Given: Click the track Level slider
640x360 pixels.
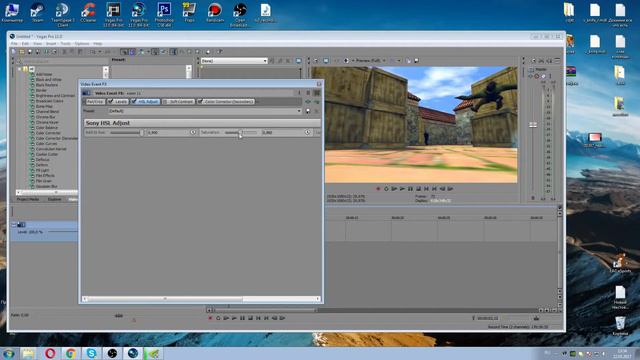Looking at the screenshot, I should click(62, 232).
